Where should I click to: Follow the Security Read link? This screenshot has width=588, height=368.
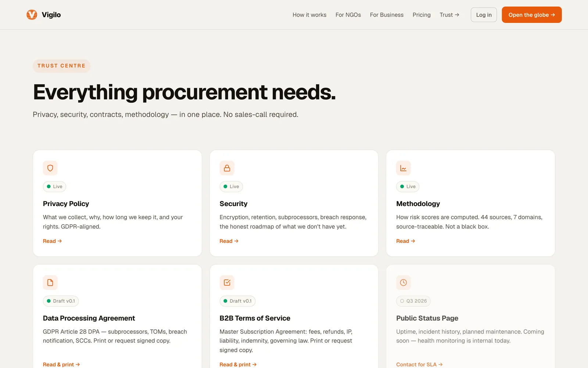[x=229, y=241]
